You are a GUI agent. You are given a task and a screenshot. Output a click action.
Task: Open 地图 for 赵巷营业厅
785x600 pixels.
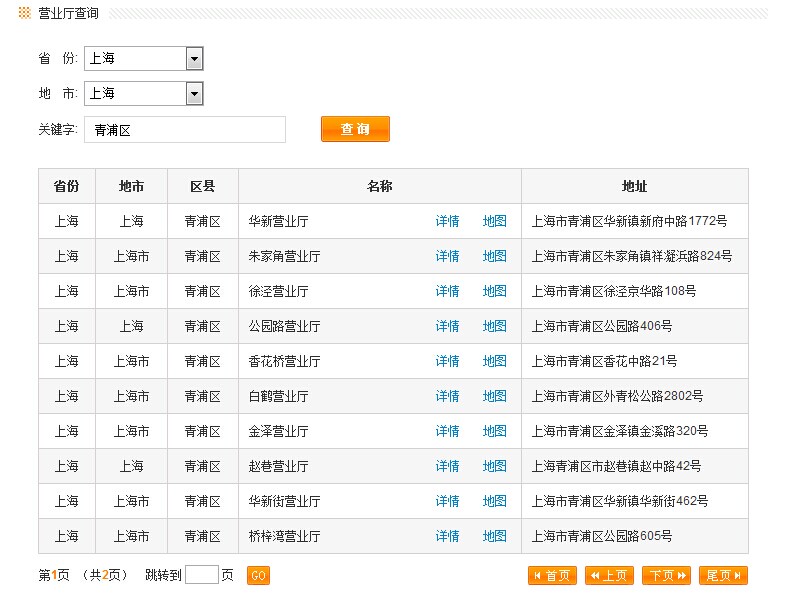coord(495,466)
